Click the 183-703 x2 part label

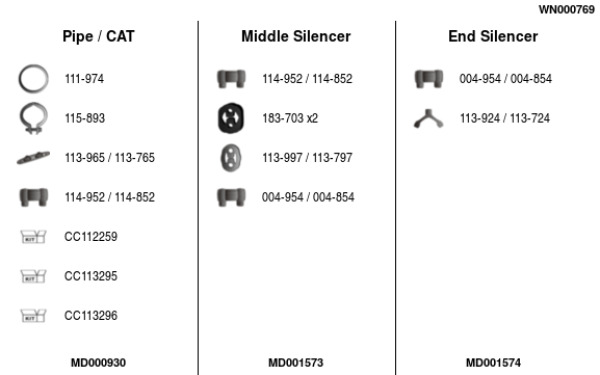[290, 118]
